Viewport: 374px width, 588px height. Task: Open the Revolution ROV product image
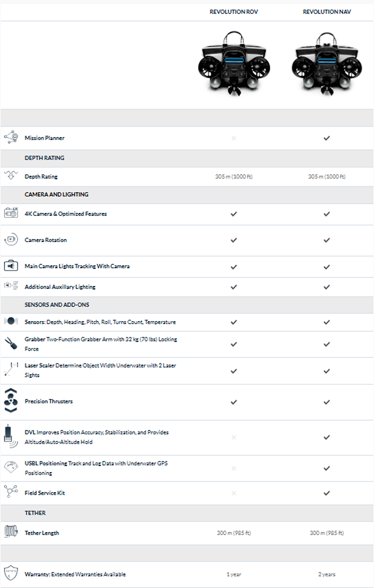(x=234, y=63)
